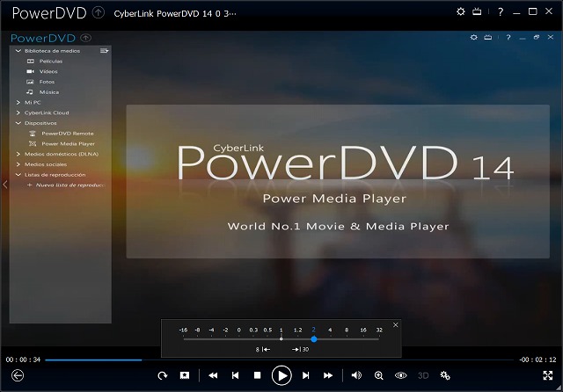Open inner window settings gear
Screen dimensions: 563x392
[474, 37]
